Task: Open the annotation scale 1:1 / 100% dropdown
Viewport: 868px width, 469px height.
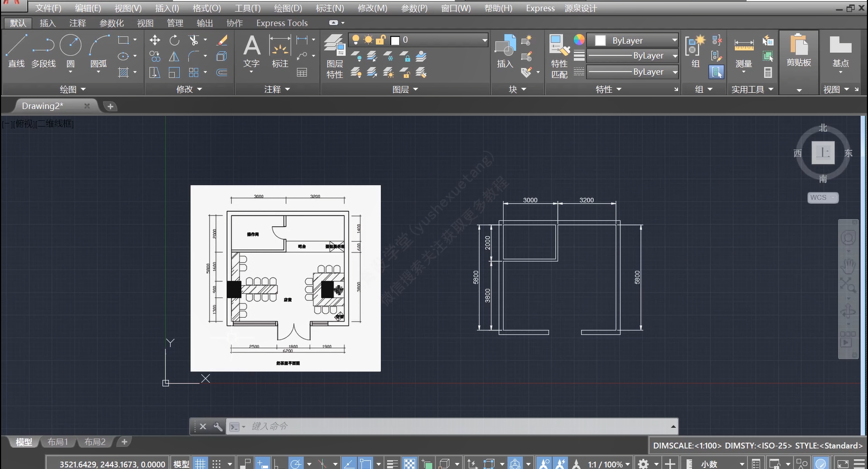Action: [x=608, y=464]
